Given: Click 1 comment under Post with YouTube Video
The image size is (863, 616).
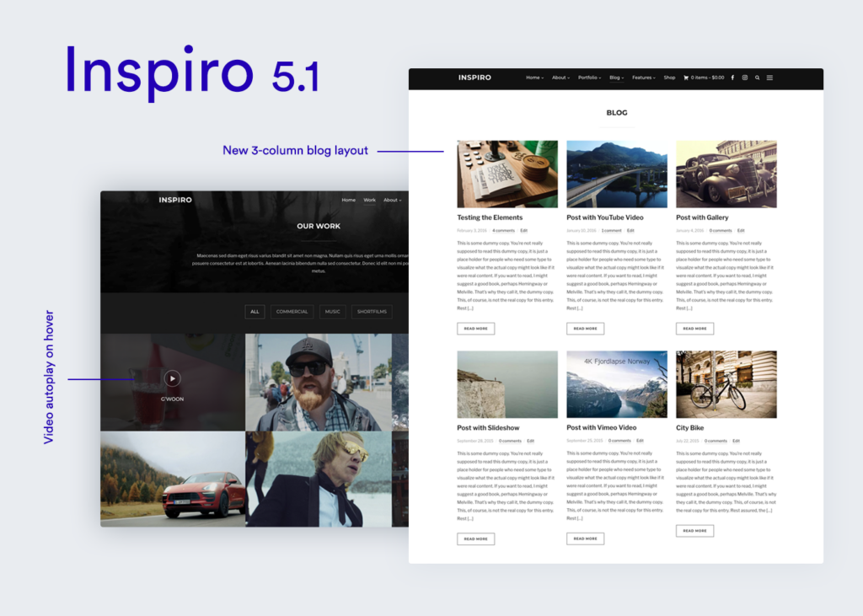Looking at the screenshot, I should (612, 231).
